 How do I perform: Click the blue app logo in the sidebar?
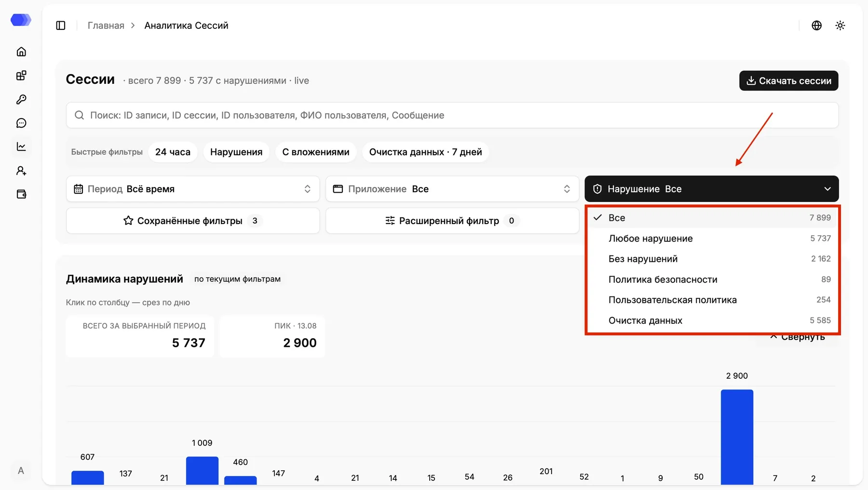[21, 20]
